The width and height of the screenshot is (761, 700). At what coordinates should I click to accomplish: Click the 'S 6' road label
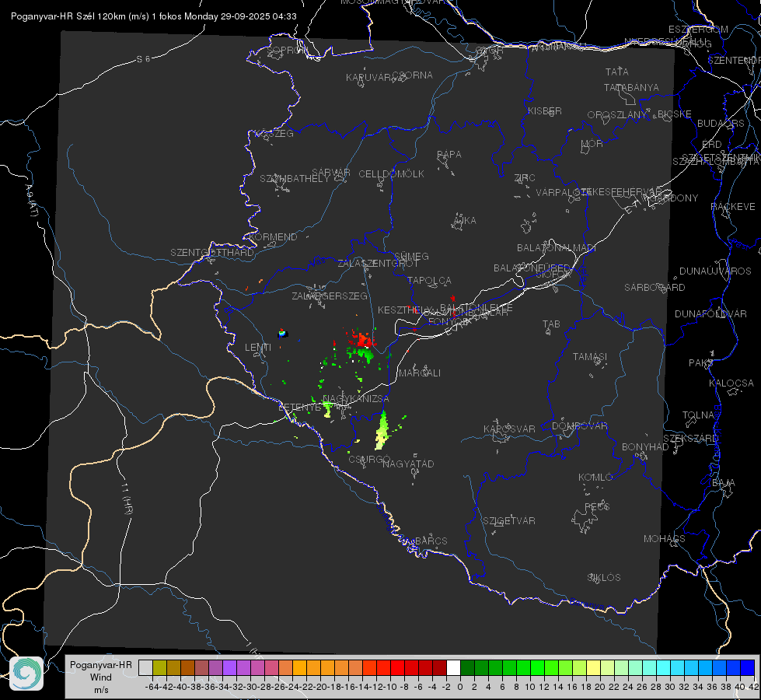143,59
